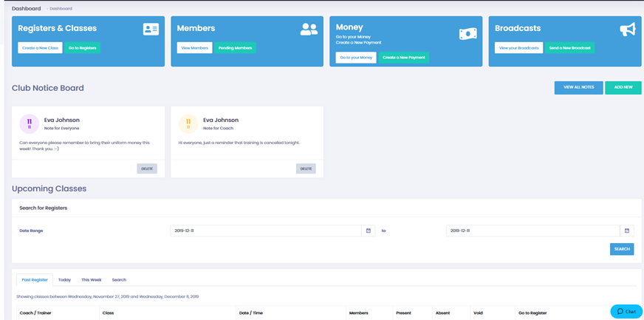Click the purple date badge on Note for Everyone

click(29, 123)
